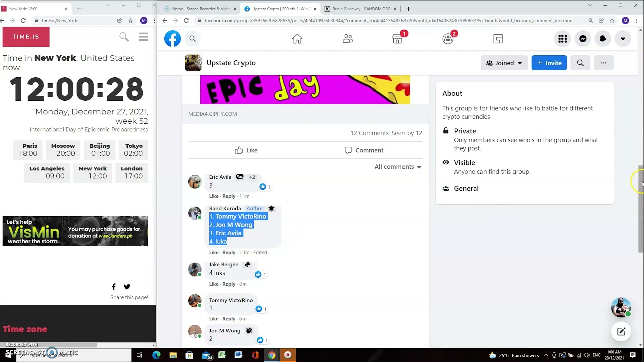The image size is (644, 362).
Task: Open General group category link
Action: [466, 188]
